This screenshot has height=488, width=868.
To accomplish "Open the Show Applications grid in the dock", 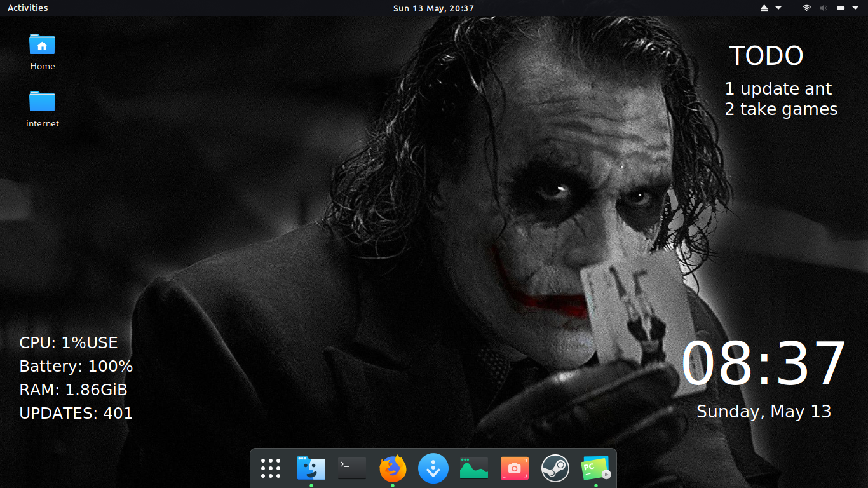I will (271, 468).
